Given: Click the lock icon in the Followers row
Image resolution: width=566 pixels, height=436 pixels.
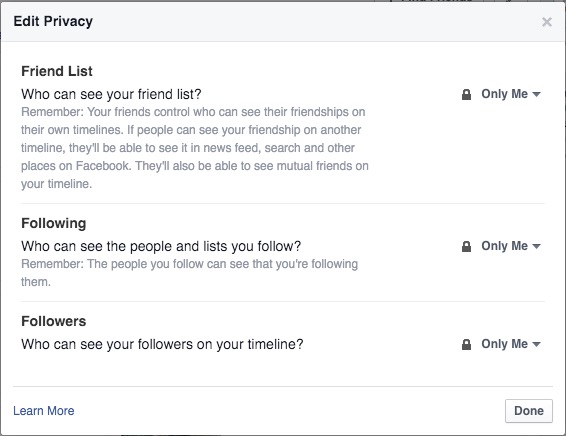Looking at the screenshot, I should (466, 344).
